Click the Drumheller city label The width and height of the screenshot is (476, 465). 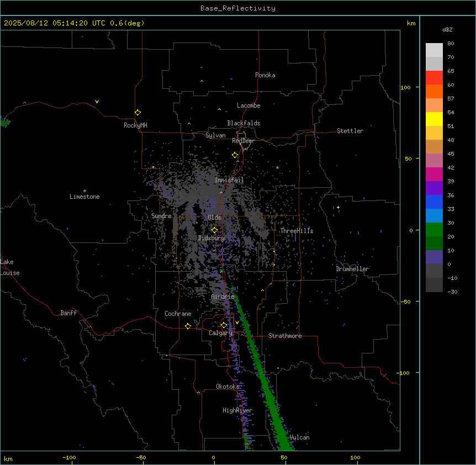point(352,269)
